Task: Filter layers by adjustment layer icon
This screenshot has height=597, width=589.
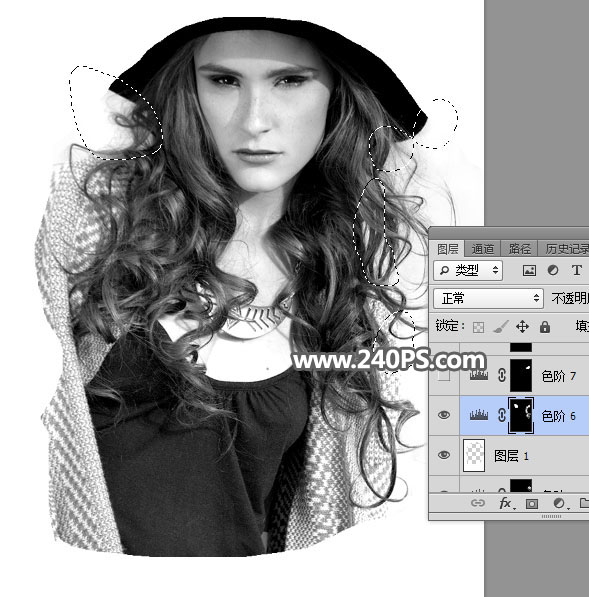Action: click(x=553, y=270)
